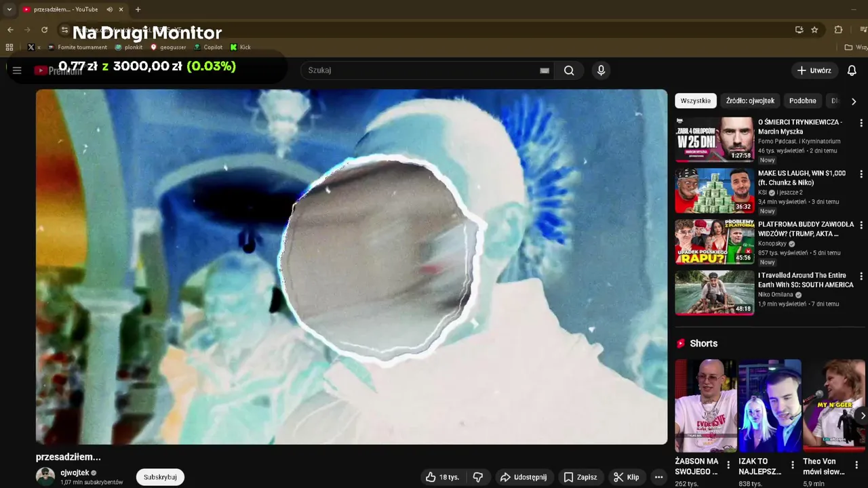Open the Fornite tournament bookmark
The image size is (868, 488).
pyautogui.click(x=77, y=47)
